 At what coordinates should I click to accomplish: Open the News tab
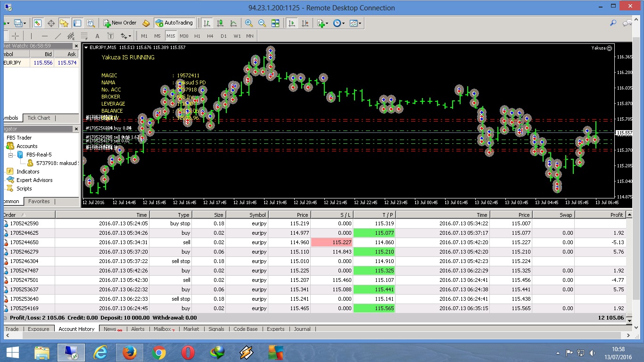click(112, 329)
